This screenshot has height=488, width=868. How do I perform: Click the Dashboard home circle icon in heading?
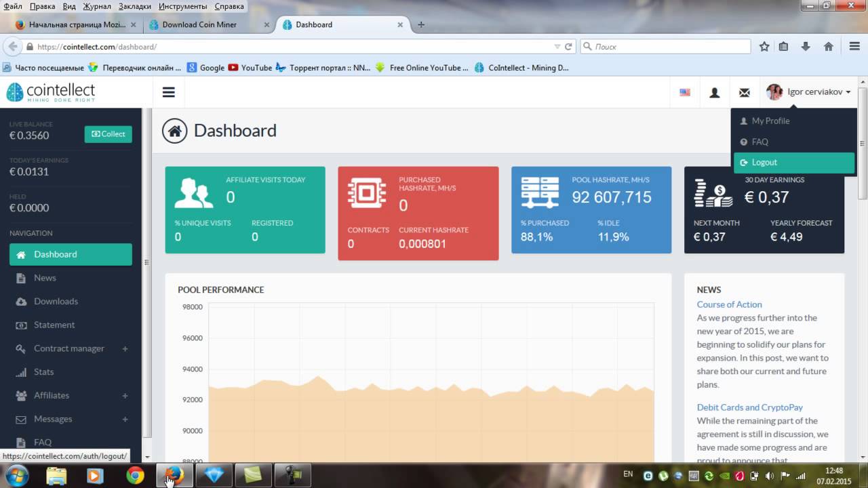[174, 131]
